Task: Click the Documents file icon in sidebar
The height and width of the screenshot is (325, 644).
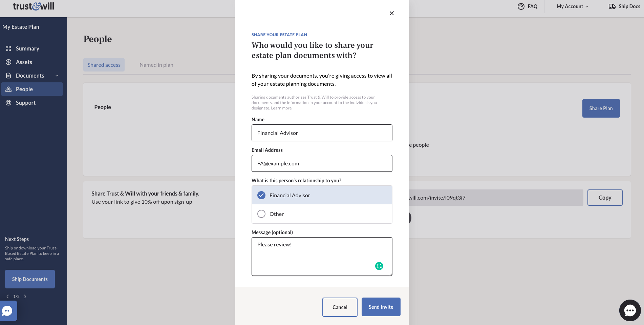Action: click(x=8, y=76)
